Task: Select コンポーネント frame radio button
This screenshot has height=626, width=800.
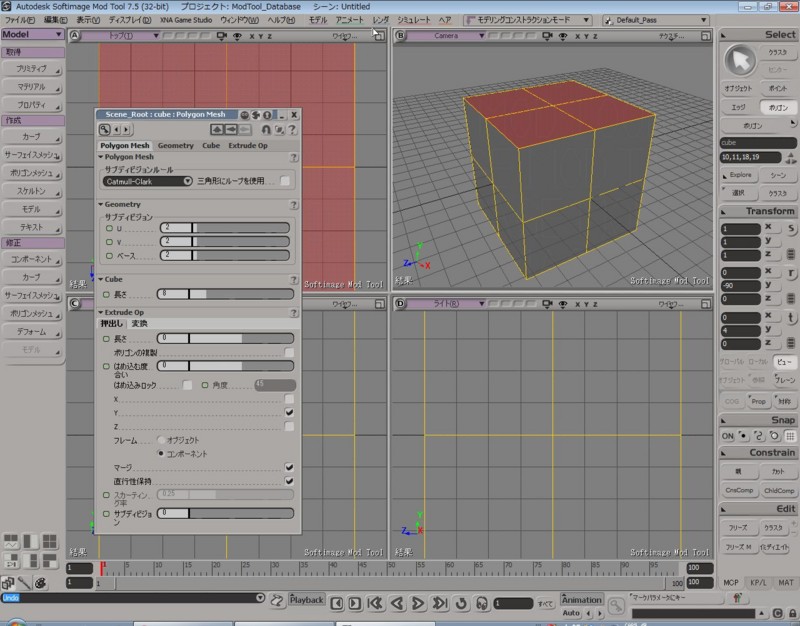Action: point(161,453)
